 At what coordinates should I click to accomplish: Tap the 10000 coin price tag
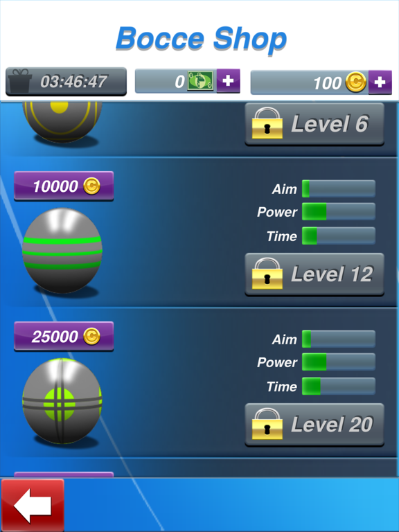[x=64, y=186]
